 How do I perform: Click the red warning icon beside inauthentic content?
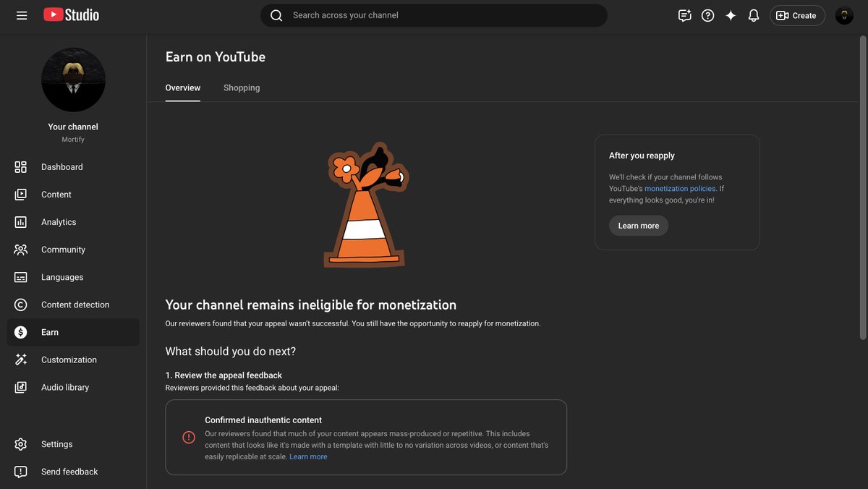189,438
